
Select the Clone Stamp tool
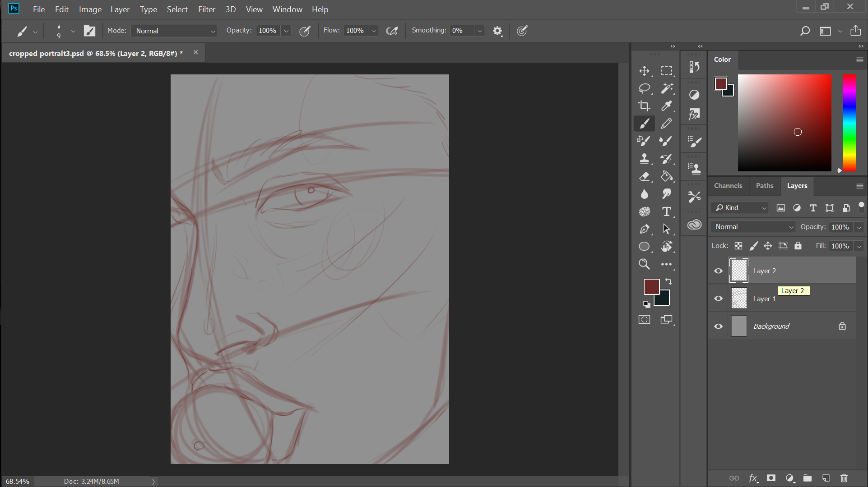[644, 159]
